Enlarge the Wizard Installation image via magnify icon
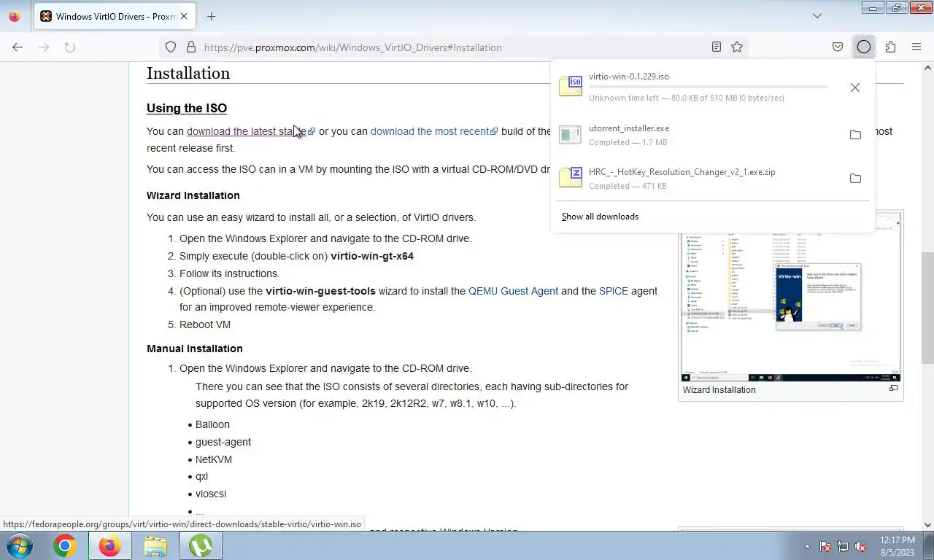The image size is (934, 560). [x=893, y=389]
